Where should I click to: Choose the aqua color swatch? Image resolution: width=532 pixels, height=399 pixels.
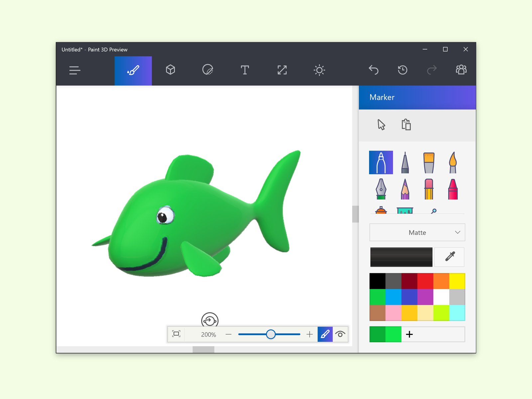pyautogui.click(x=457, y=313)
